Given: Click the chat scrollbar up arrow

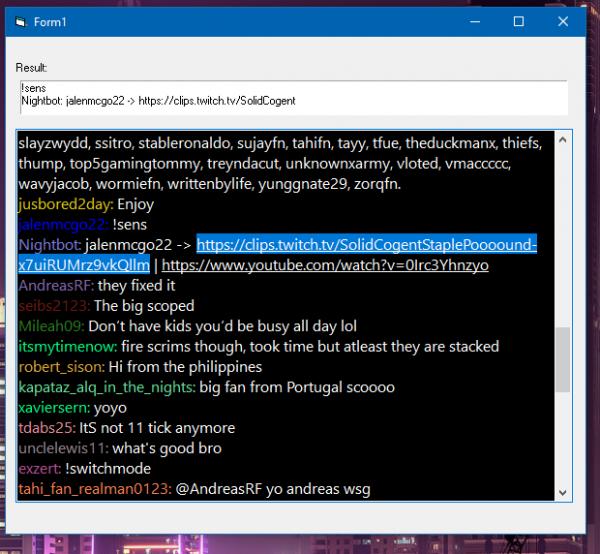Looking at the screenshot, I should (562, 140).
